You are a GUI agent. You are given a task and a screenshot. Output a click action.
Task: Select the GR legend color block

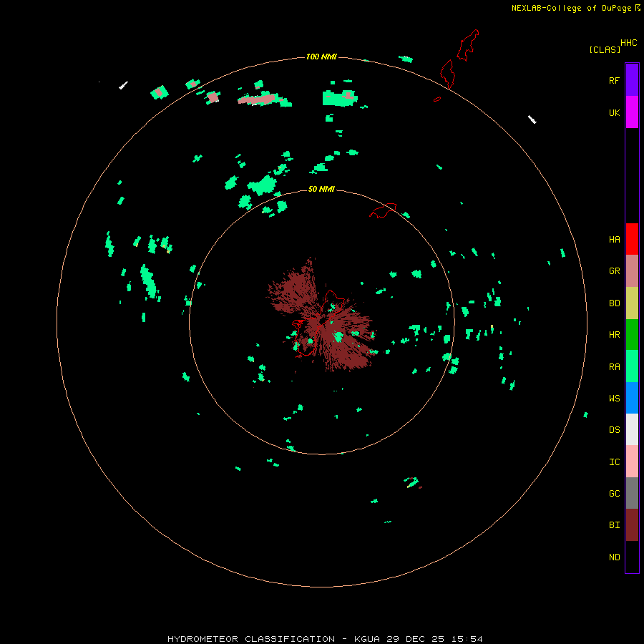pyautogui.click(x=632, y=271)
